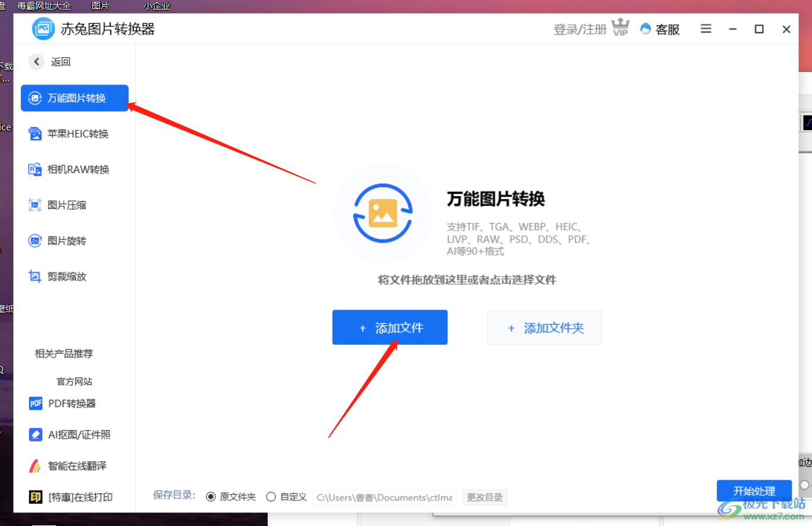Image resolution: width=812 pixels, height=526 pixels.
Task: Click the PDF转换器 product icon
Action: tap(36, 404)
